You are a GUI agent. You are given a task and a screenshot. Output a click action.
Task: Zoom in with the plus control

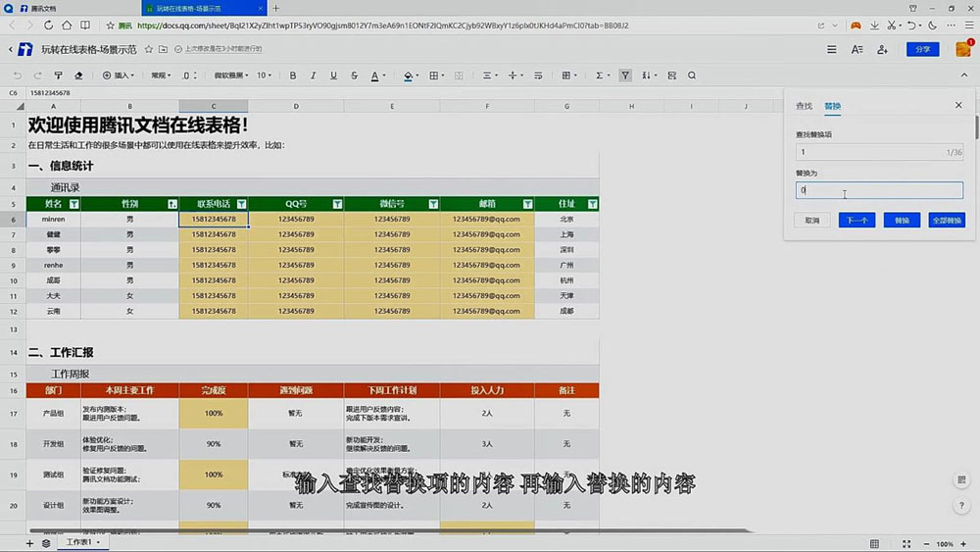pos(963,544)
